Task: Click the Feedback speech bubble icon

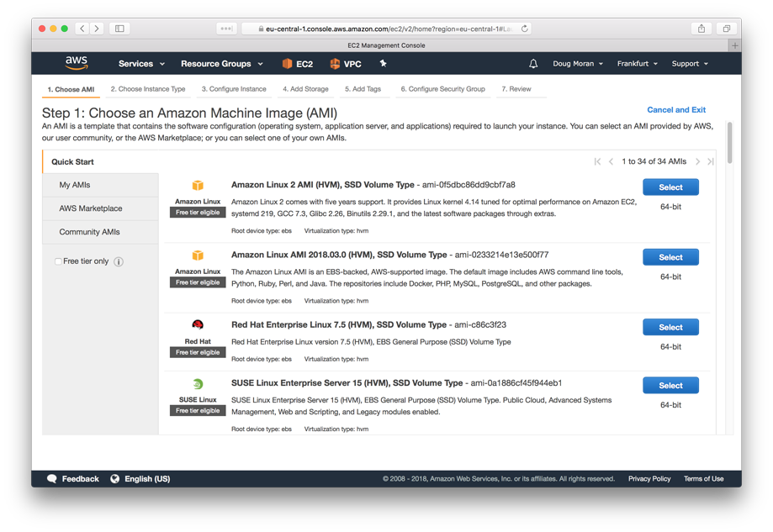Action: (x=52, y=479)
